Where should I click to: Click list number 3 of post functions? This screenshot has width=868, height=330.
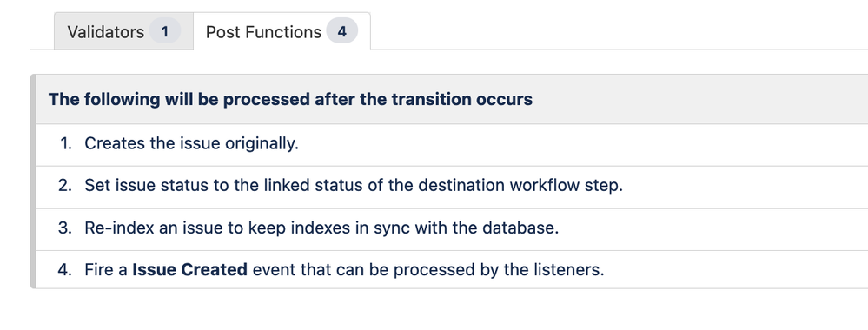point(65,228)
